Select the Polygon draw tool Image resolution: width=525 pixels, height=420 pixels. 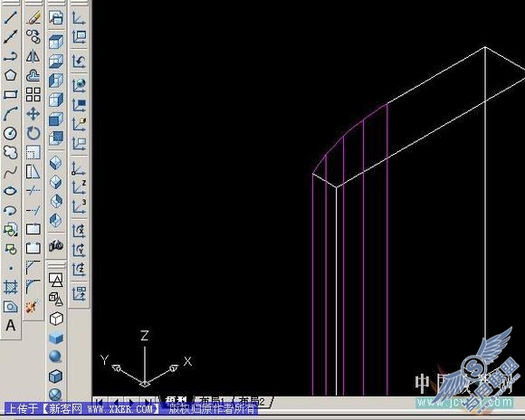[10, 75]
